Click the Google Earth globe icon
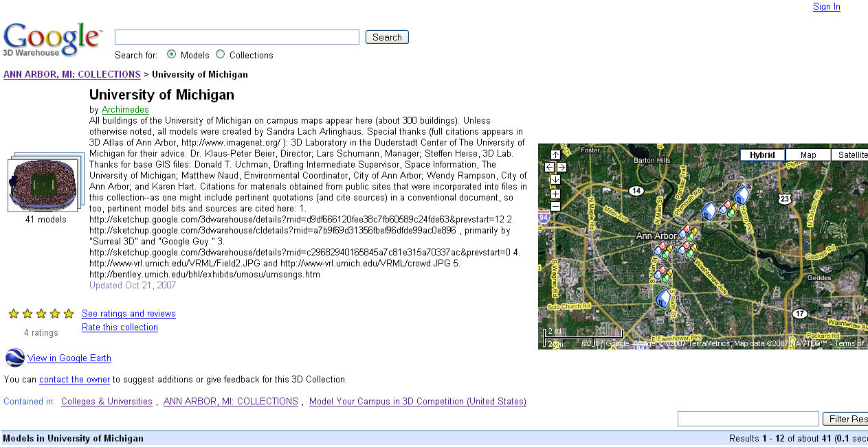868x447 pixels. pos(14,358)
